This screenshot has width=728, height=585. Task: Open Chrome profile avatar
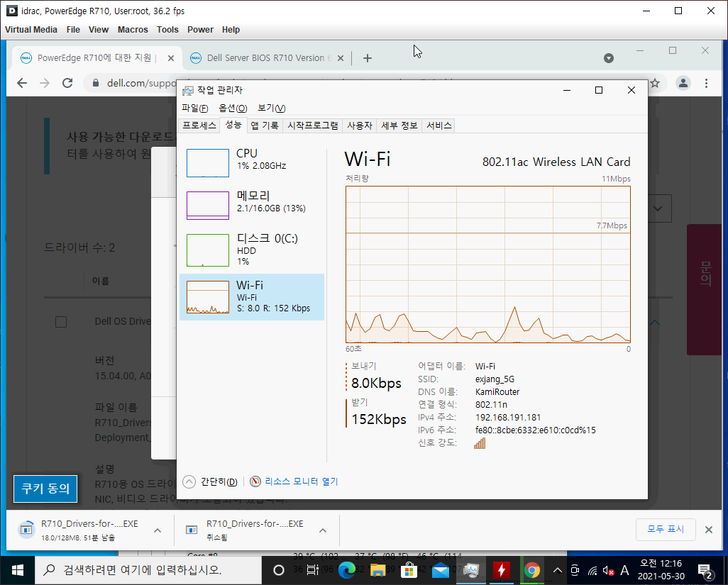pyautogui.click(x=683, y=83)
